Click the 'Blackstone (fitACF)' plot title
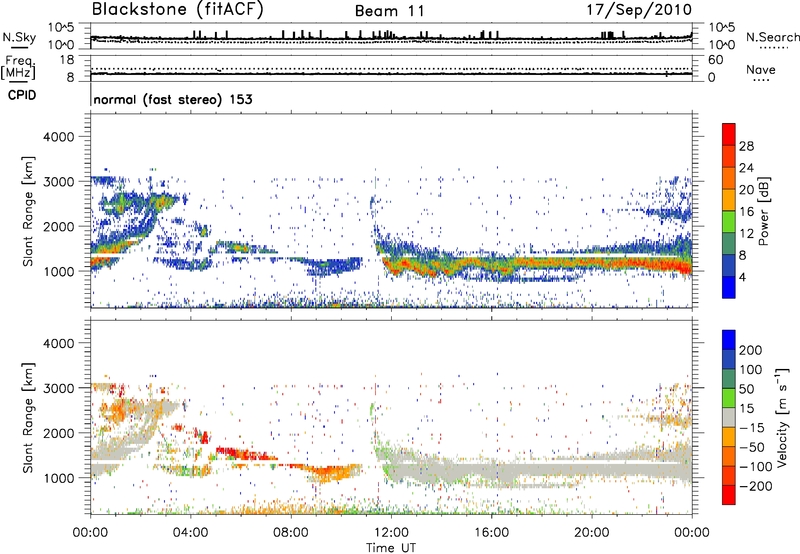The height and width of the screenshot is (554, 800). point(178,10)
